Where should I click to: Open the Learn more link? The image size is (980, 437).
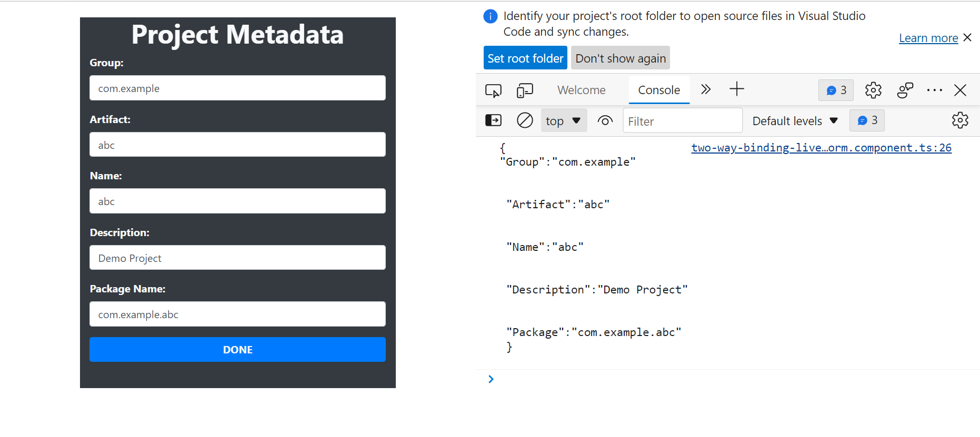point(928,38)
